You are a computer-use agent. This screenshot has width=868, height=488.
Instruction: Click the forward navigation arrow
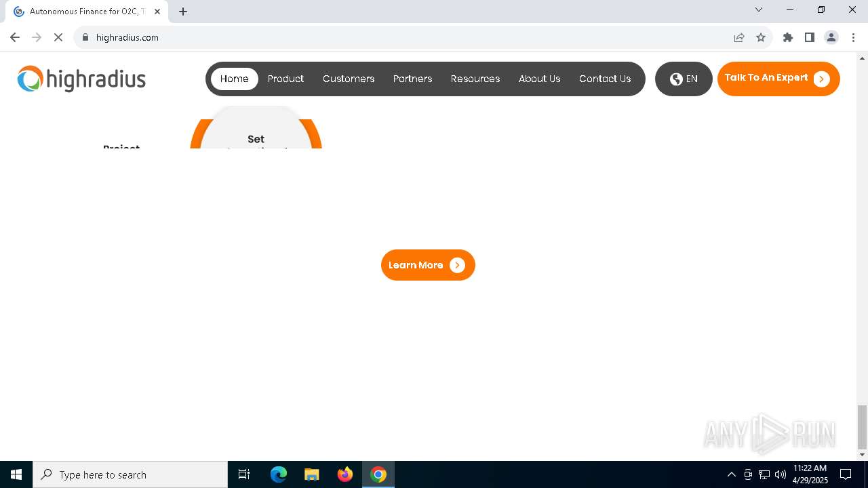coord(37,37)
